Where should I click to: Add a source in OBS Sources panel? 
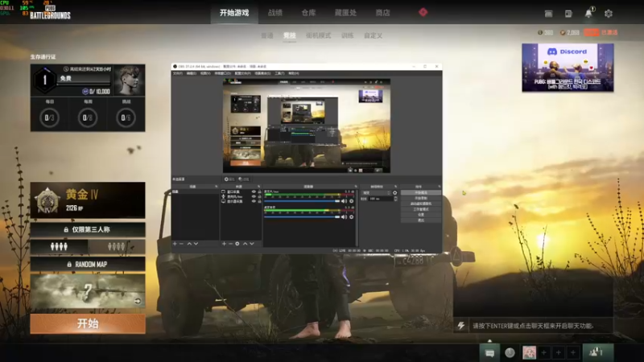pyautogui.click(x=224, y=244)
